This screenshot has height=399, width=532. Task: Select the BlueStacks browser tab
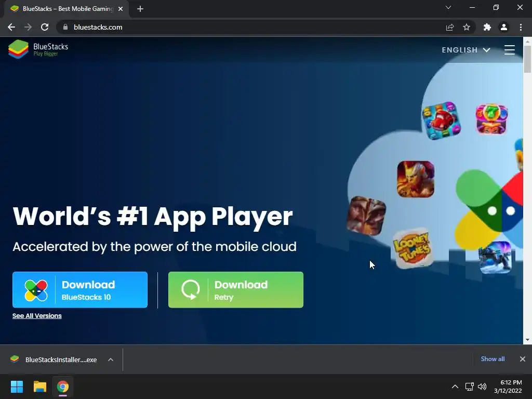coord(66,9)
